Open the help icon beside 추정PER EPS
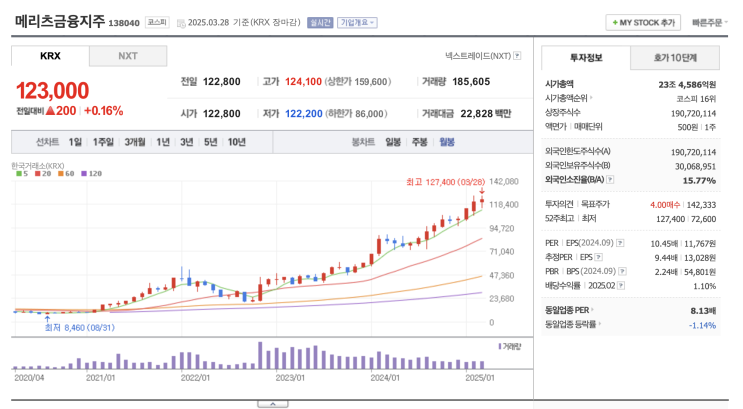The height and width of the screenshot is (409, 743). tap(599, 257)
